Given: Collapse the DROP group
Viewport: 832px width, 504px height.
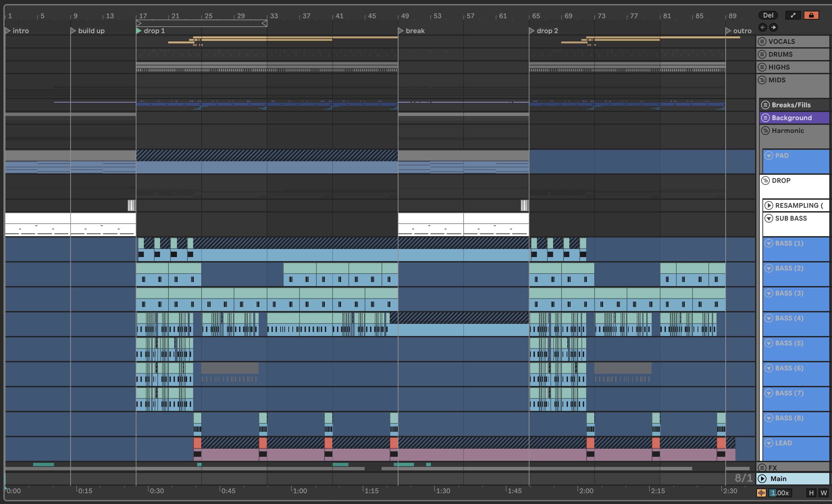Looking at the screenshot, I should pos(765,180).
